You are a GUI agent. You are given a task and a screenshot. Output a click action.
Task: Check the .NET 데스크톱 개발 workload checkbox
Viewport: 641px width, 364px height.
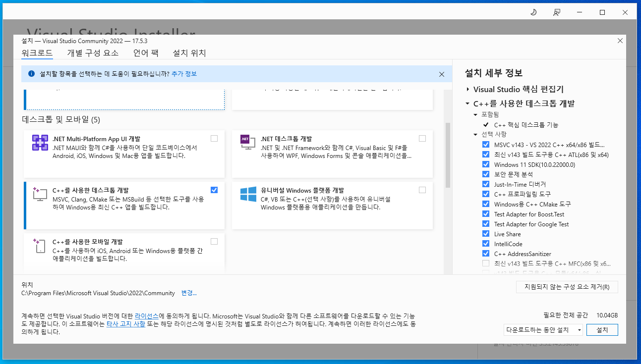point(422,139)
